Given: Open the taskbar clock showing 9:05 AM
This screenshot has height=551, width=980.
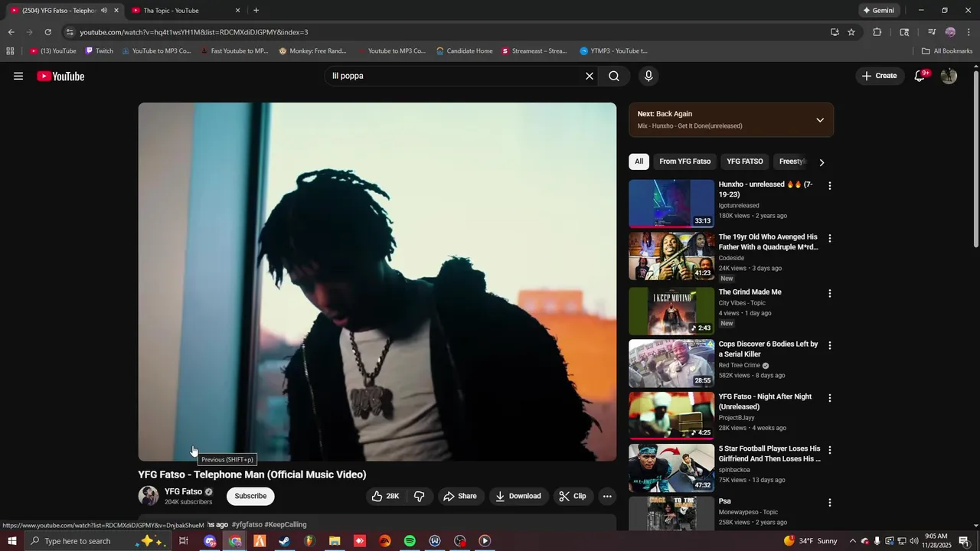Looking at the screenshot, I should pyautogui.click(x=936, y=541).
